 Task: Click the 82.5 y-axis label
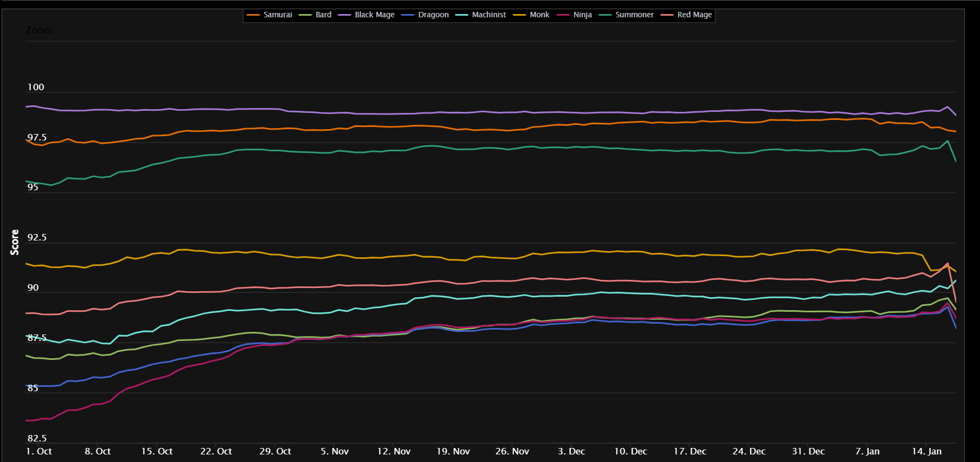37,438
